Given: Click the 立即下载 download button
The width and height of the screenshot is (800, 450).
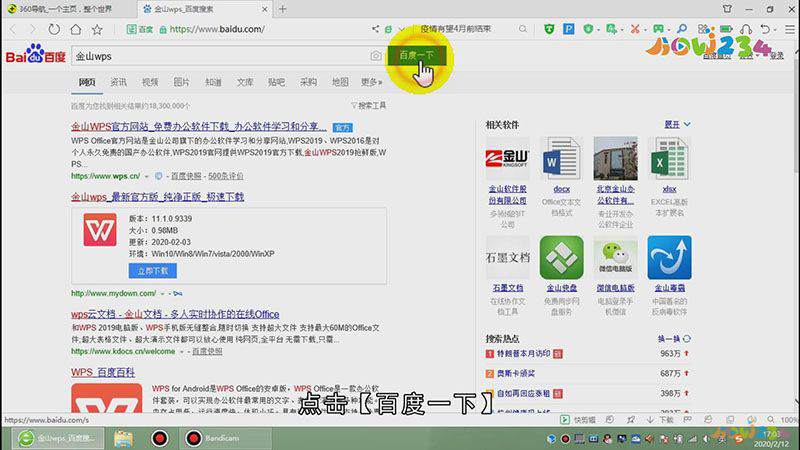Looking at the screenshot, I should pyautogui.click(x=153, y=271).
